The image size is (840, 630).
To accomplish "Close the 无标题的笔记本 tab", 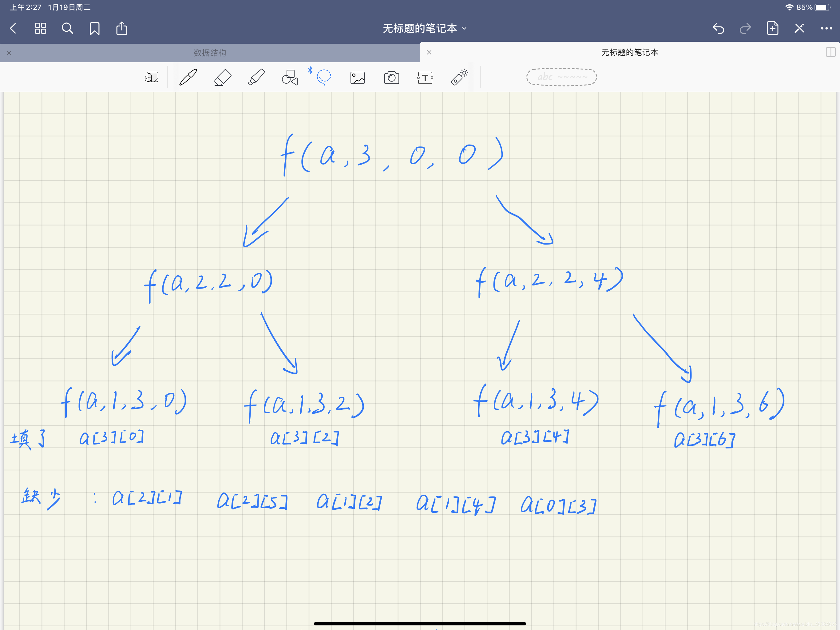I will (x=429, y=52).
